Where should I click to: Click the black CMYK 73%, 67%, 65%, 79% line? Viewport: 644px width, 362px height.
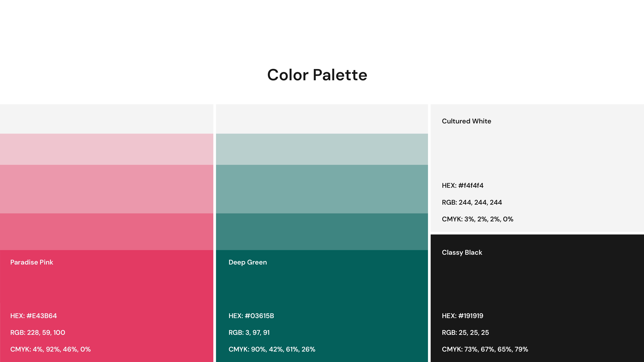point(485,349)
